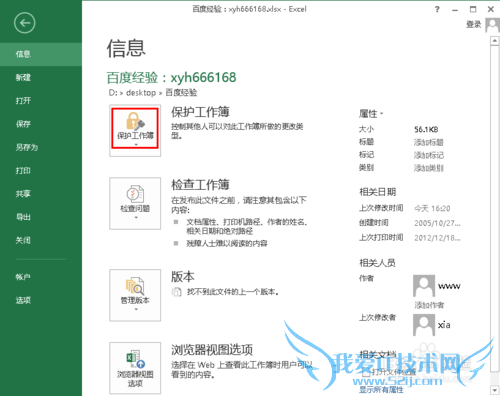Click the 登录 (Sign in) link

[x=474, y=24]
